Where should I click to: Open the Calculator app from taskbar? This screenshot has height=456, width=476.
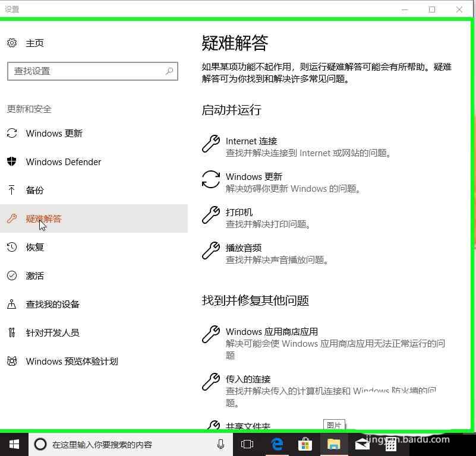[x=390, y=445]
